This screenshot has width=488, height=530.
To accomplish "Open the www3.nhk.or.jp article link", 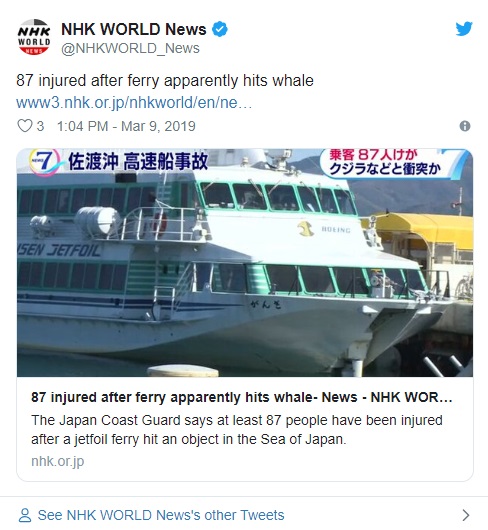I will (134, 102).
